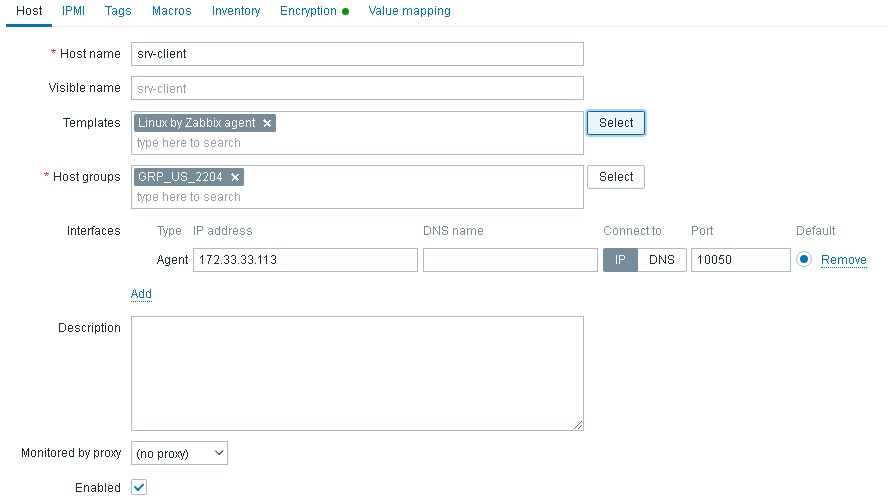The height and width of the screenshot is (501, 888).
Task: Toggle the Enabled checkbox
Action: click(139, 487)
